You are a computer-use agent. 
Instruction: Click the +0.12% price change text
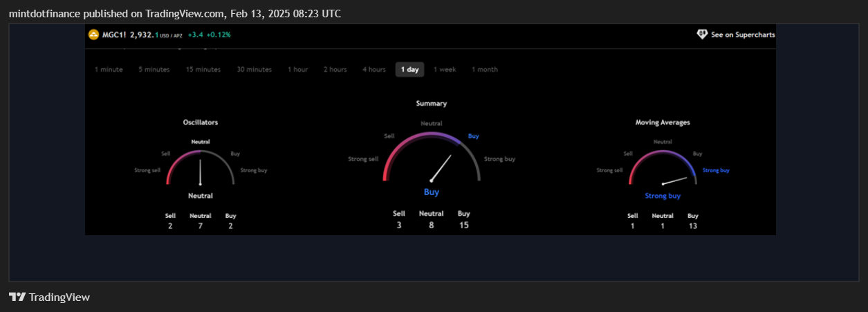pos(219,35)
